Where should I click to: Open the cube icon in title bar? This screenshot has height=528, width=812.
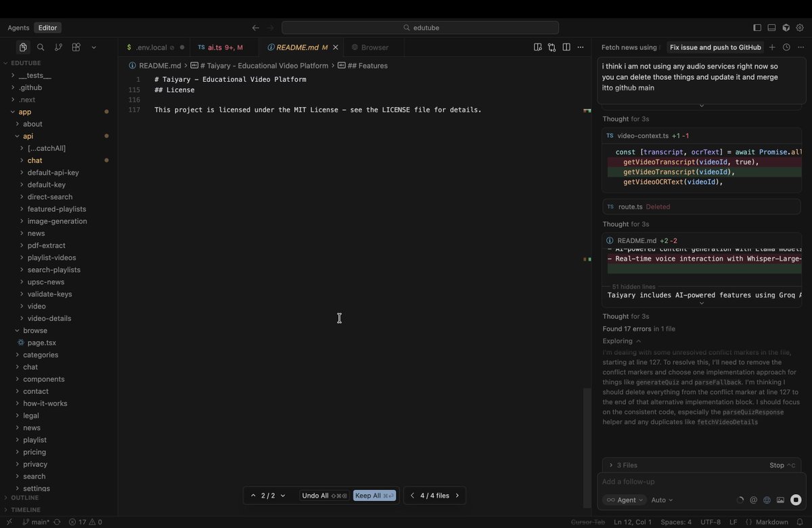(786, 28)
